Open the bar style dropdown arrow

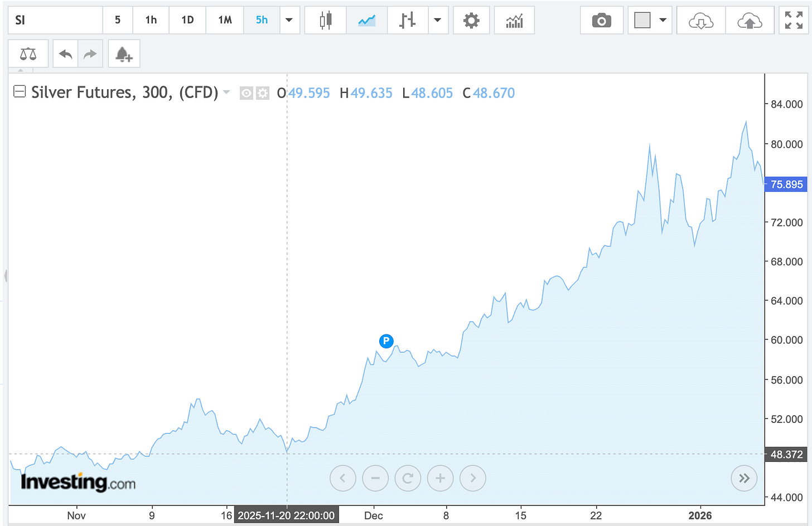pos(438,21)
